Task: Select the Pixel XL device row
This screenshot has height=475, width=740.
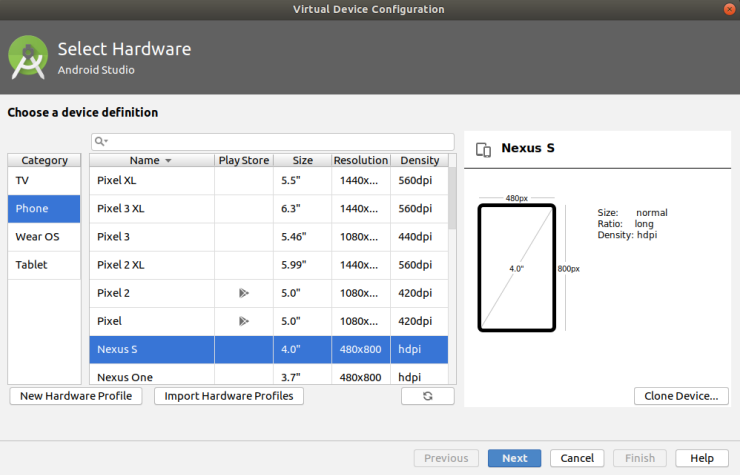Action: coord(269,181)
